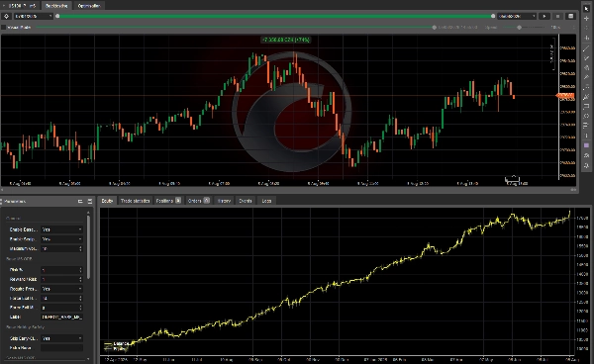
Task: Select the Equity tab
Action: click(107, 201)
